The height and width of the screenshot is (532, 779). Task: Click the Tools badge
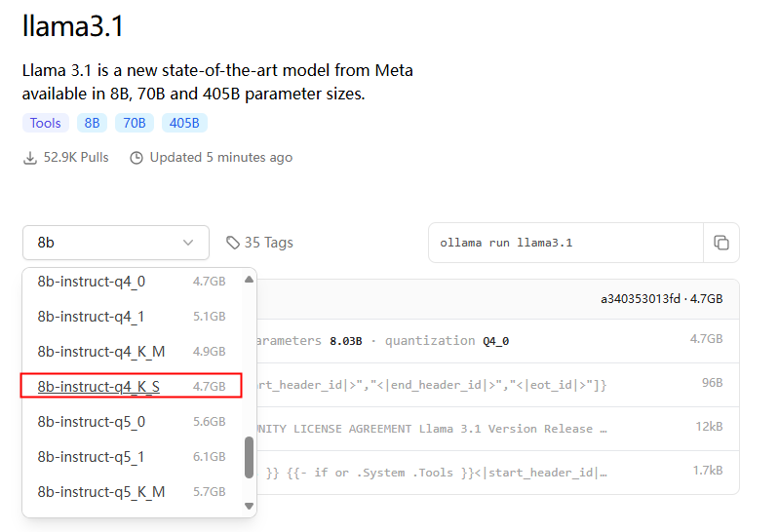point(45,123)
